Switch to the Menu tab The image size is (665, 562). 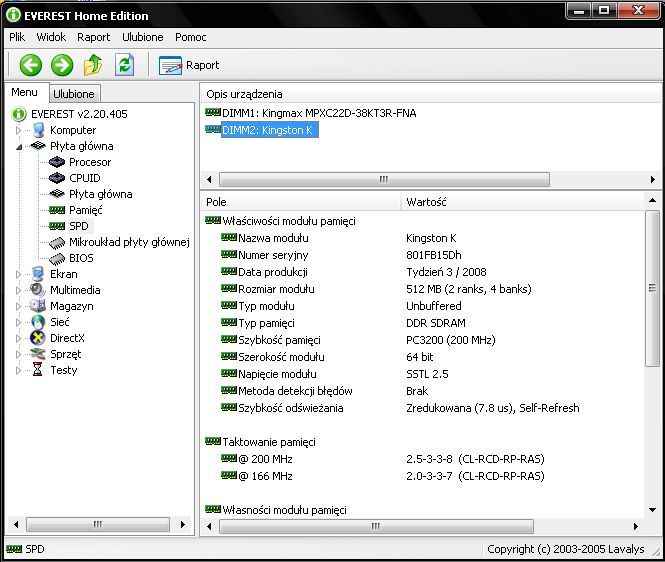pos(25,92)
